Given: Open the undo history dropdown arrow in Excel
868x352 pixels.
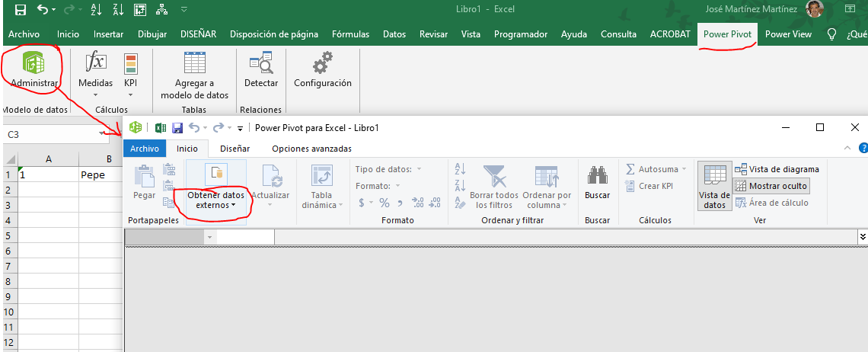Looking at the screenshot, I should (x=54, y=10).
